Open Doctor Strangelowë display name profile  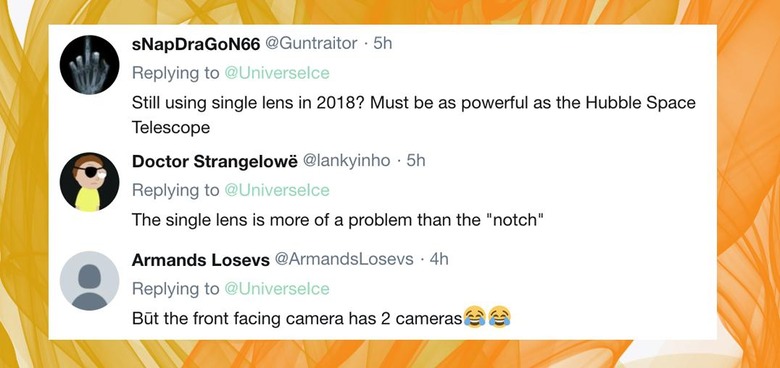215,162
